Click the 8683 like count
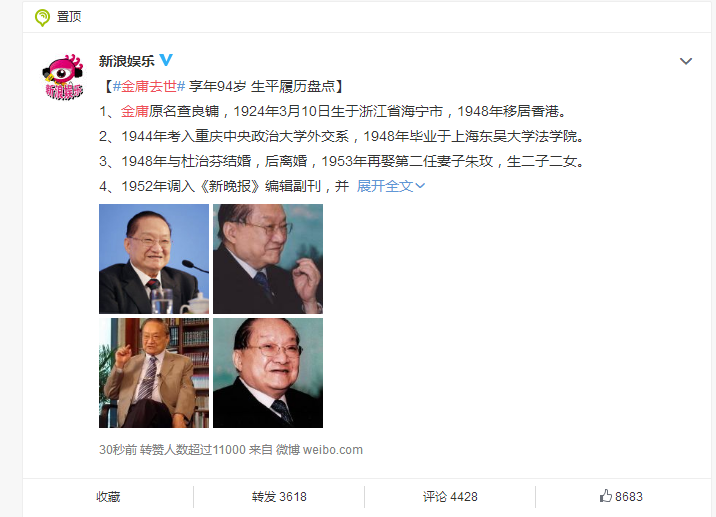This screenshot has width=716, height=517. pos(629,496)
